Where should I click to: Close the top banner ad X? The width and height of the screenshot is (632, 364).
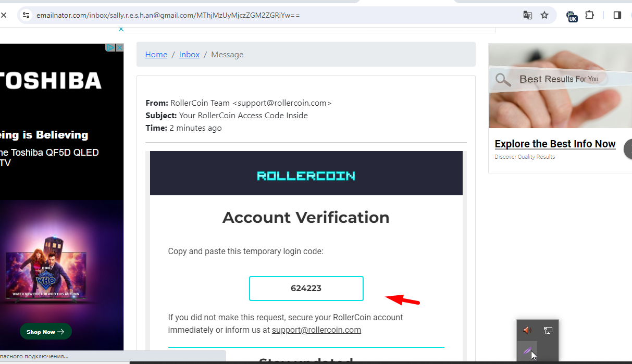[x=121, y=29]
